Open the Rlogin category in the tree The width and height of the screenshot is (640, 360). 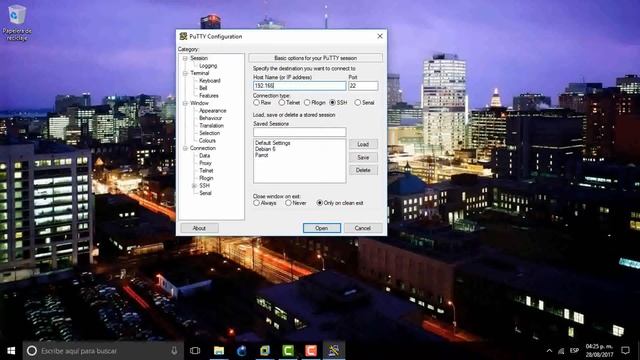coord(206,178)
